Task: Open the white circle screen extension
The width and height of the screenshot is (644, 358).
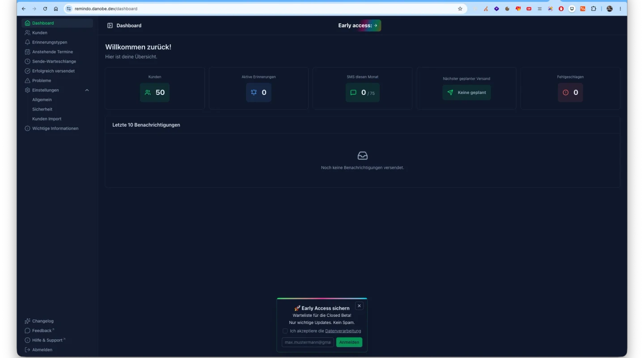Action: coord(572,9)
